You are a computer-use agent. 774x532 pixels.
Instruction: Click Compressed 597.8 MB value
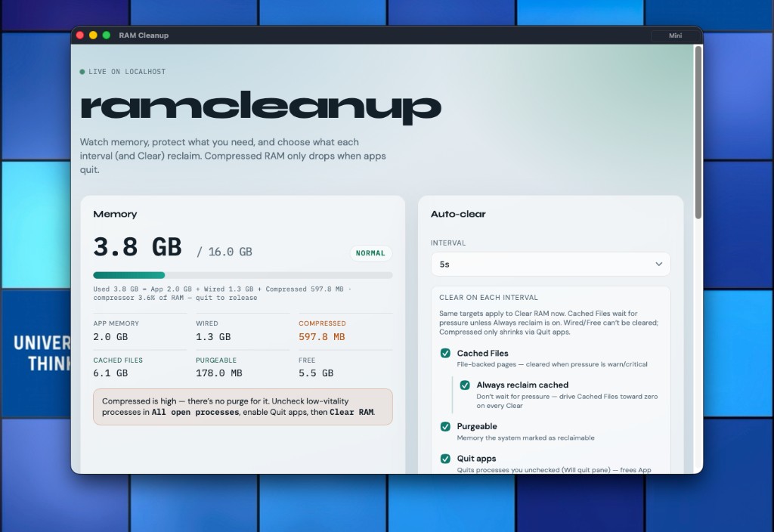click(x=322, y=336)
